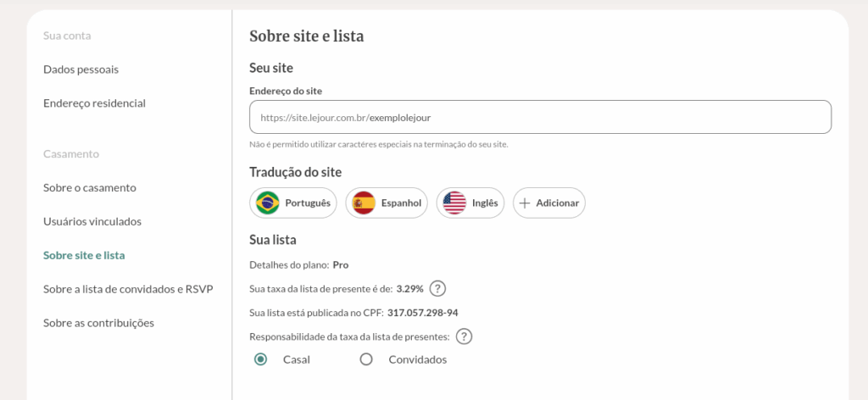
Task: Open help icon beside Responsabilidade da taxa
Action: [464, 336]
